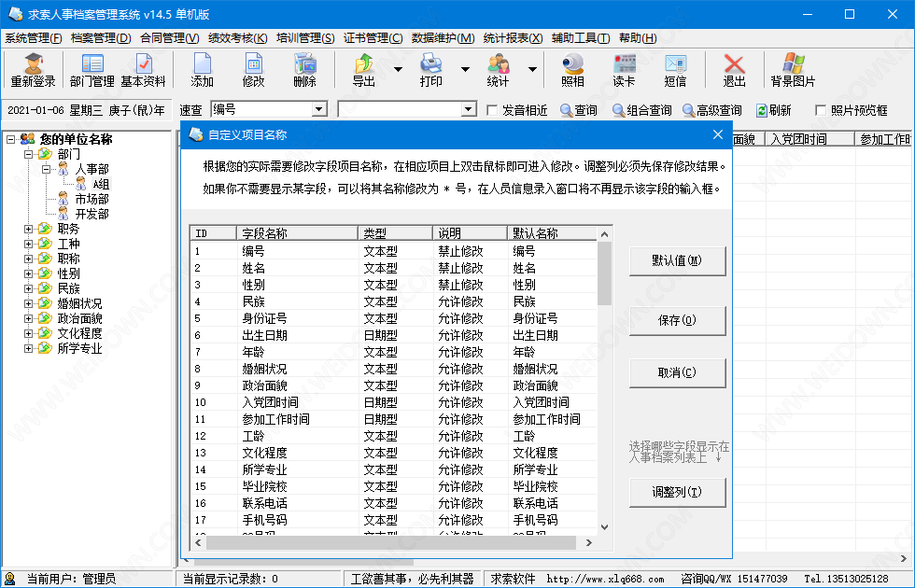Click the 退出 exit icon
915x588 pixels.
click(734, 70)
